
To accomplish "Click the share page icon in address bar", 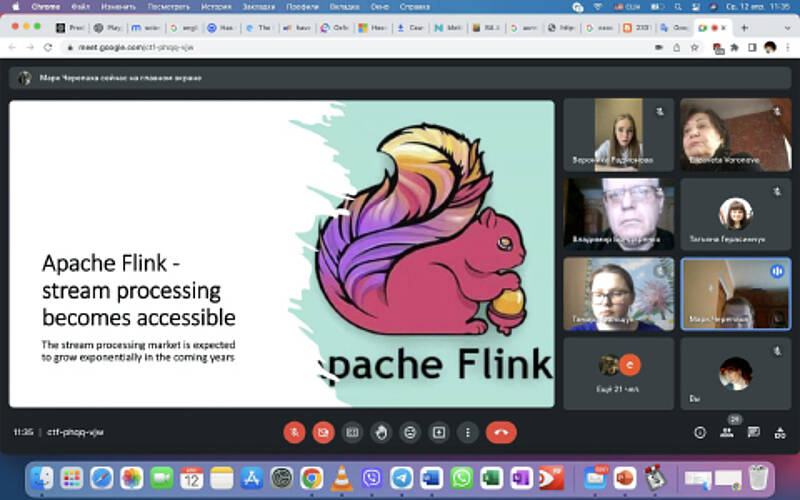I will click(677, 47).
